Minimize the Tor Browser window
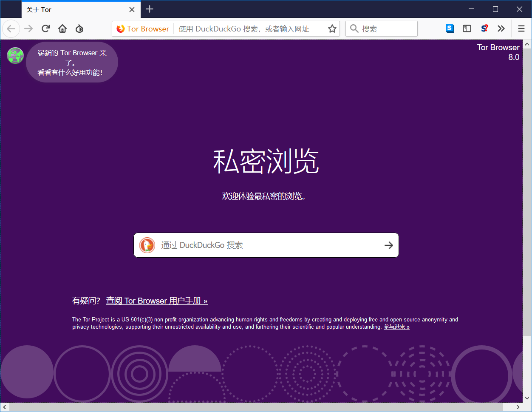 471,9
